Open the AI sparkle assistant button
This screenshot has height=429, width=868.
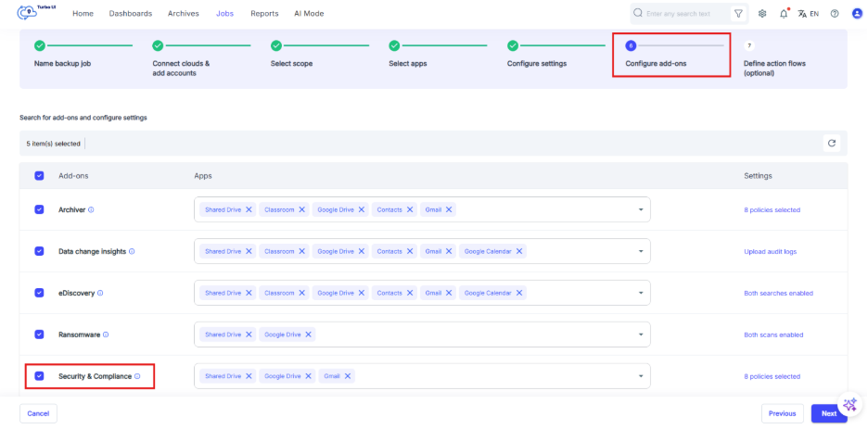(x=849, y=405)
